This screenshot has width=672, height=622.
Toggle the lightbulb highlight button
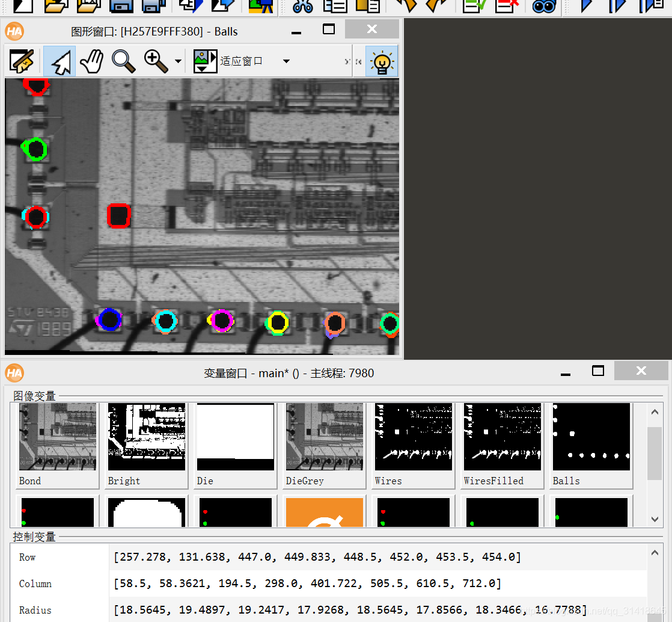tap(382, 61)
